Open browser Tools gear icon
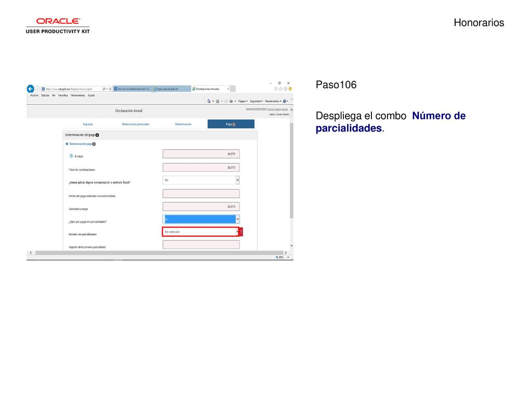 [x=285, y=89]
